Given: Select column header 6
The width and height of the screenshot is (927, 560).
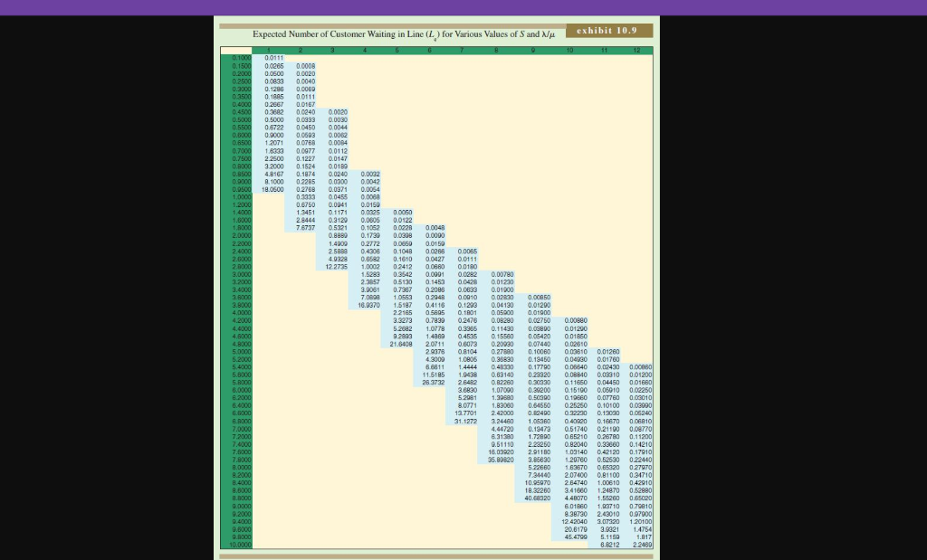Looking at the screenshot, I should (429, 50).
